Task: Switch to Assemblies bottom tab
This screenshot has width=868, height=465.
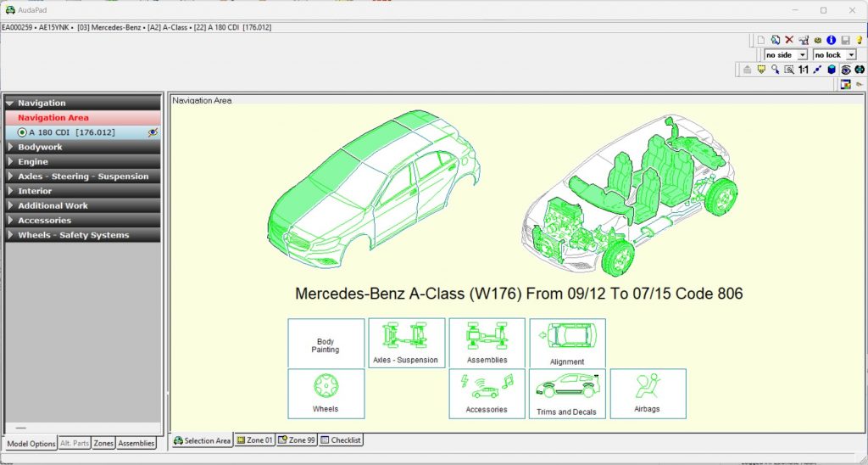Action: click(136, 444)
